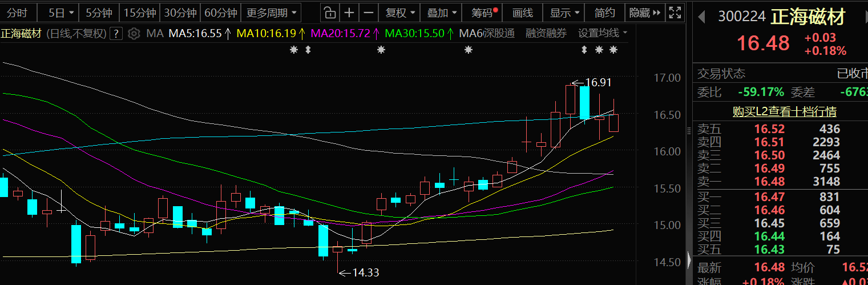Toggle 简约 simplified view mode
Screen dimensions: 868x285
pyautogui.click(x=605, y=13)
